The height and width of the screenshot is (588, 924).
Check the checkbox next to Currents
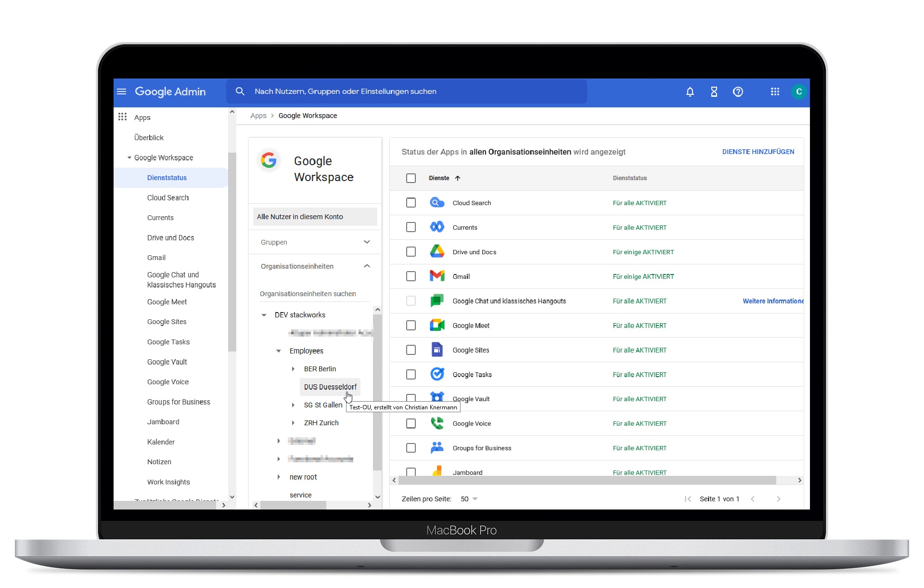[411, 227]
